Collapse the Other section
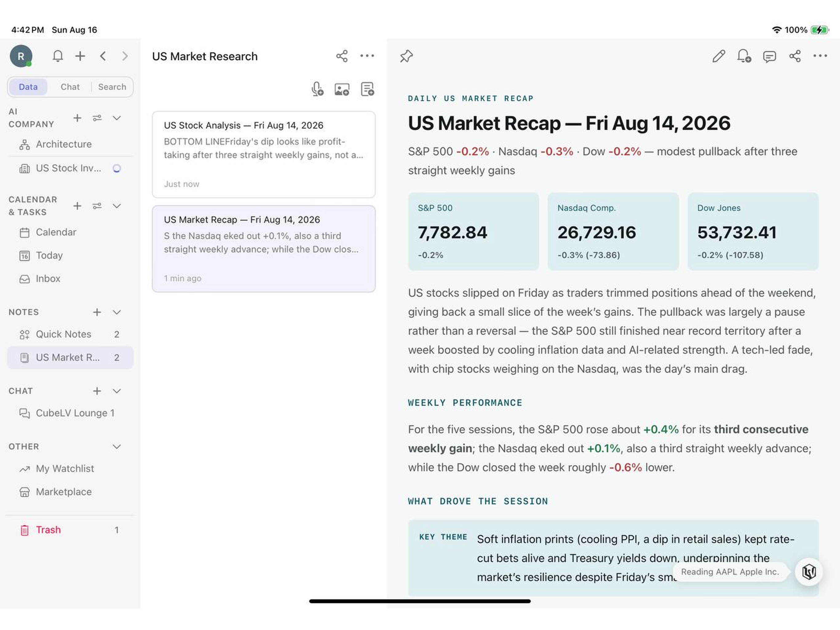This screenshot has height=630, width=840. coord(117,447)
